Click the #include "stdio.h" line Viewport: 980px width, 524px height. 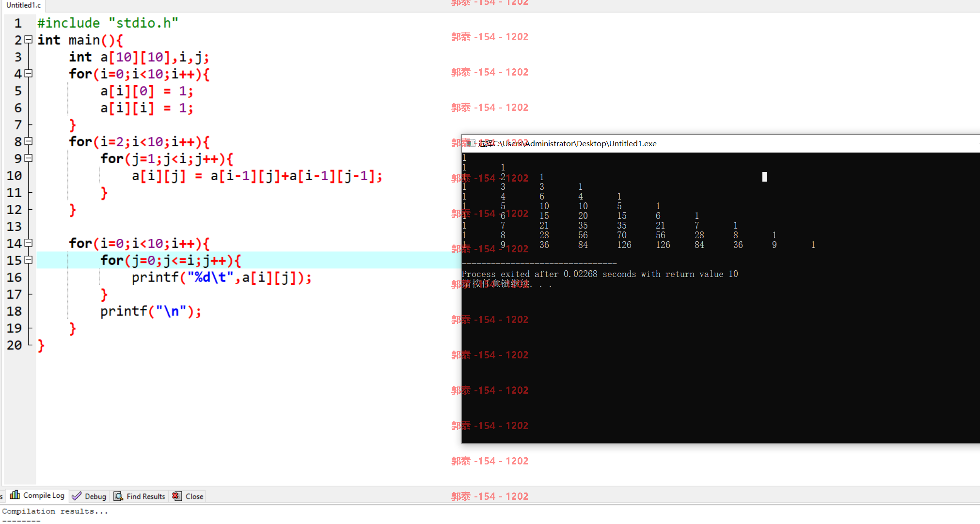[108, 23]
